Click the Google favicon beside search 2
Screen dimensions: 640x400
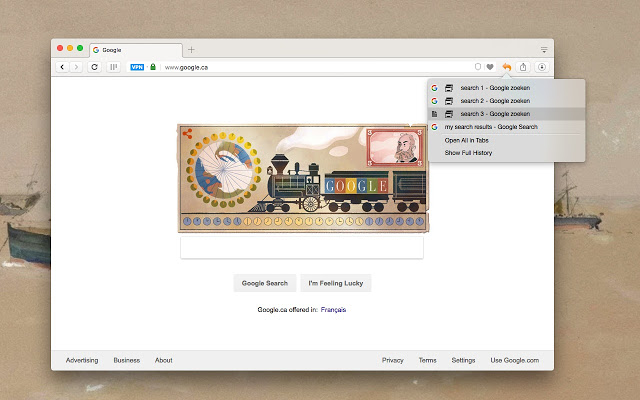pos(434,101)
